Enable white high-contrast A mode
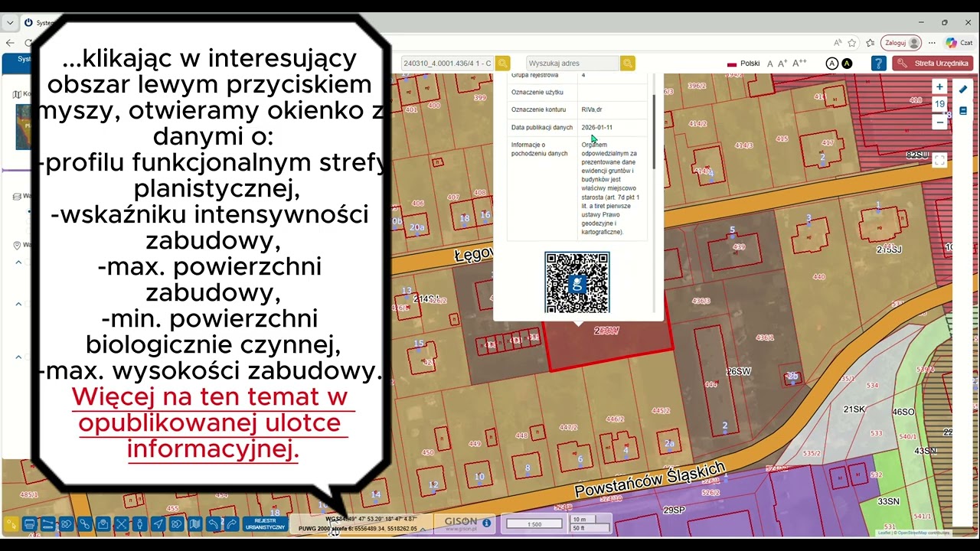 (832, 64)
